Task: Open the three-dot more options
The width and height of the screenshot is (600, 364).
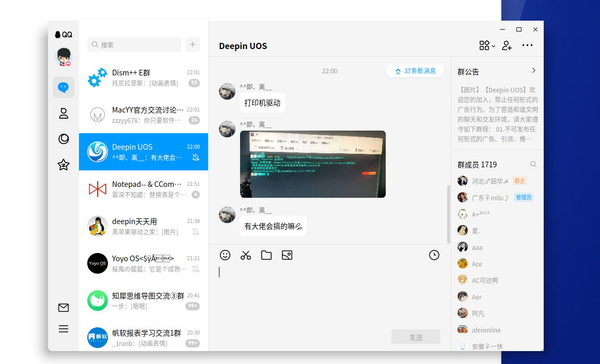Action: pyautogui.click(x=527, y=45)
